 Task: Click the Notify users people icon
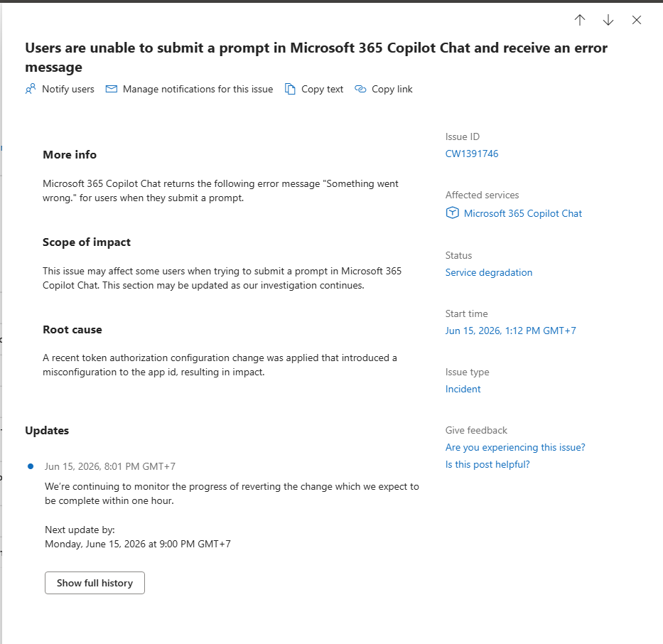point(31,90)
